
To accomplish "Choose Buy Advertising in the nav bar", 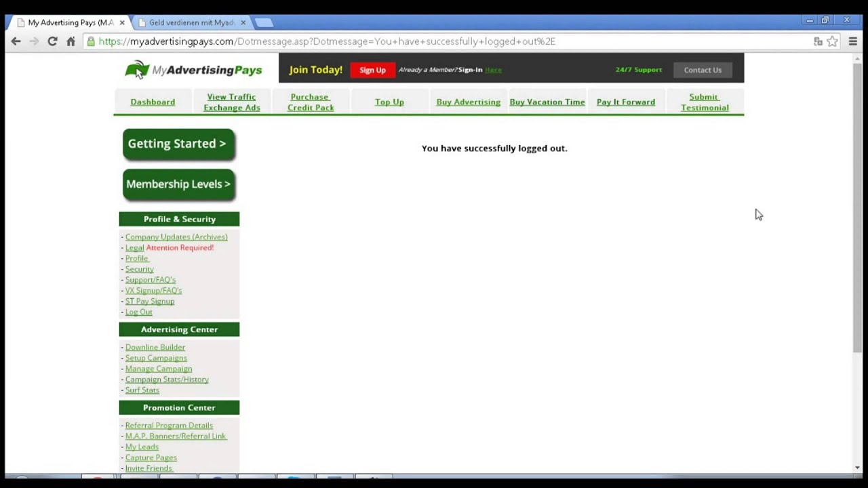I will pyautogui.click(x=468, y=102).
